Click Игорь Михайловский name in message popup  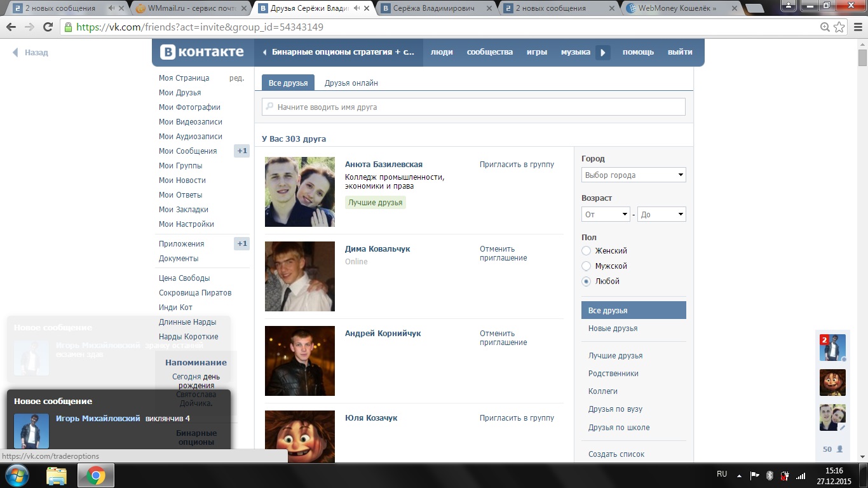point(98,418)
